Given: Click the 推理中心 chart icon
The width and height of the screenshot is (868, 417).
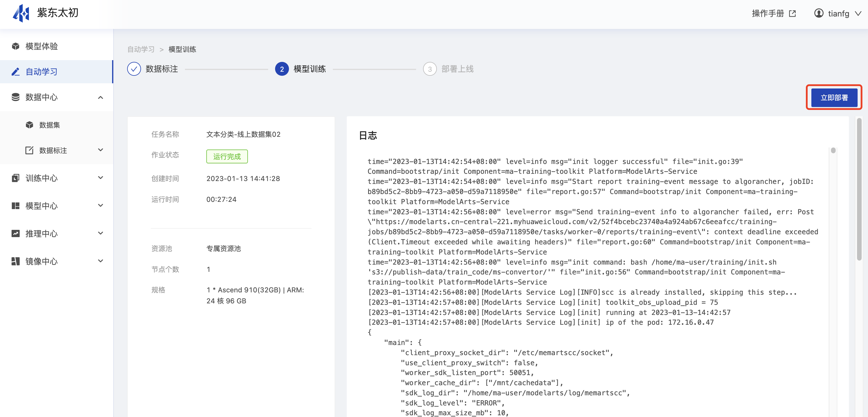Looking at the screenshot, I should click(x=16, y=233).
